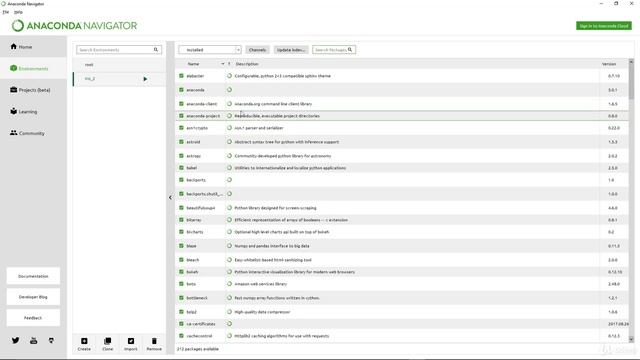
Task: Click the Update index button
Action: coord(291,50)
